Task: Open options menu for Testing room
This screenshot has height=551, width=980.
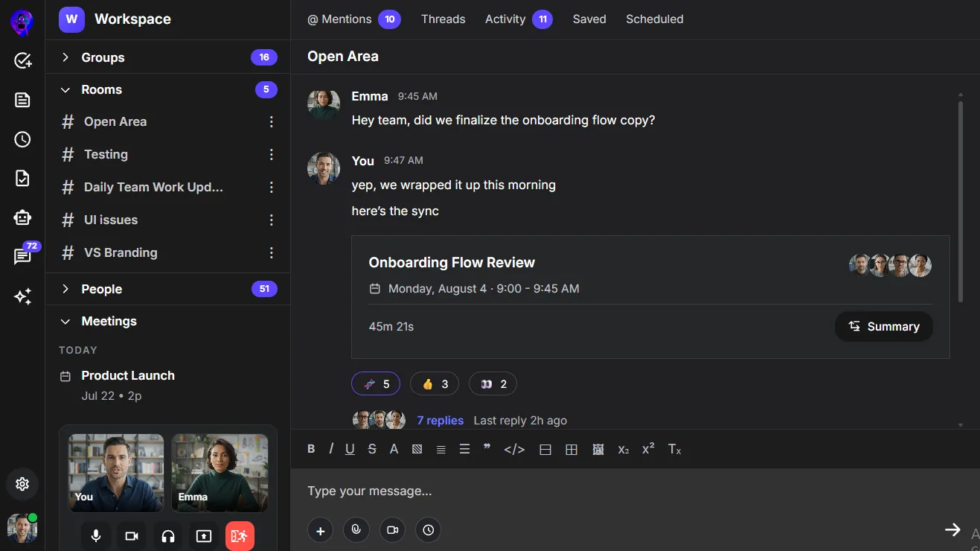Action: coord(272,154)
